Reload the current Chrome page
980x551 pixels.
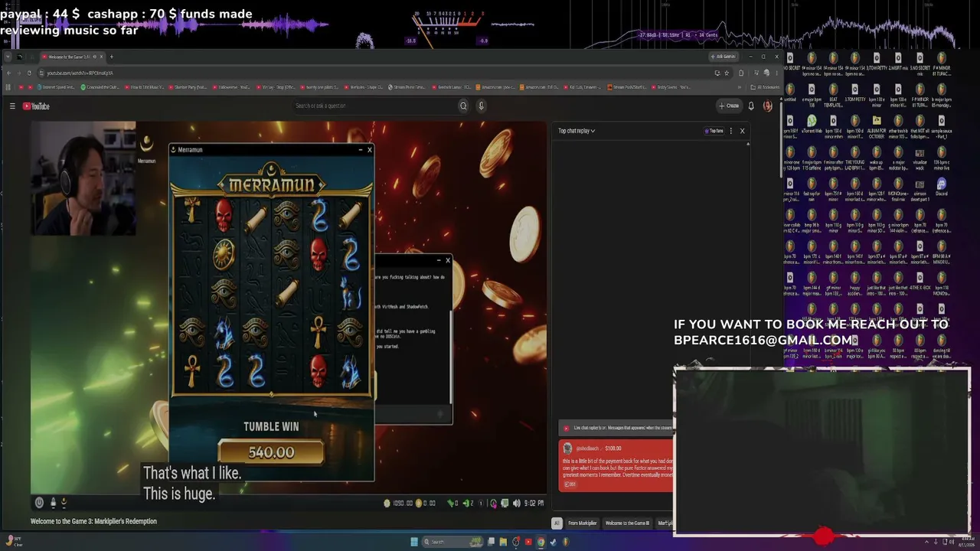point(29,73)
